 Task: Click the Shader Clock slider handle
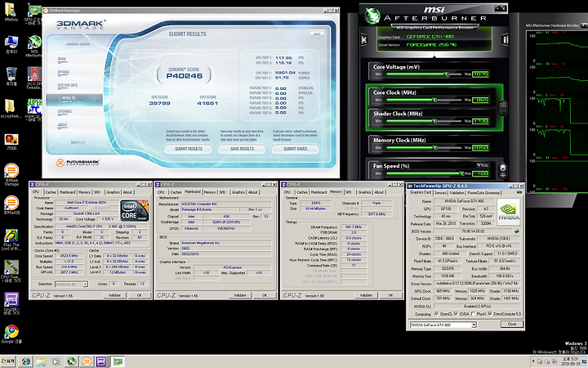click(434, 121)
